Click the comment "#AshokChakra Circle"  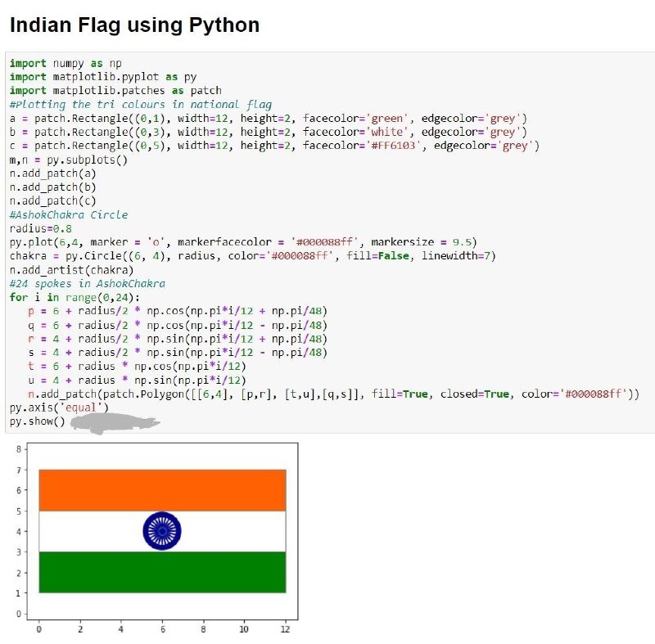click(x=69, y=215)
